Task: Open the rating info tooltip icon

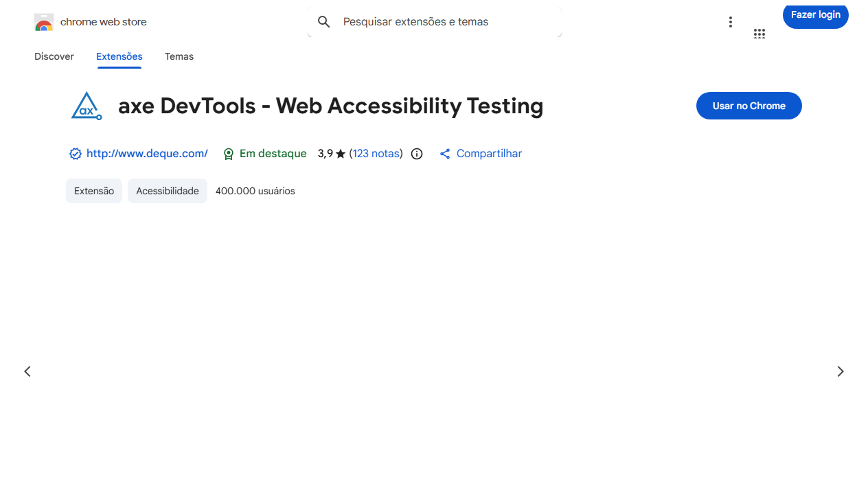Action: coord(417,154)
